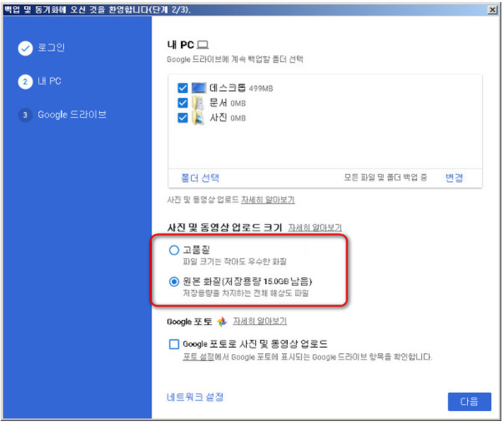This screenshot has width=504, height=423.
Task: Click Google 드라이브에 계속 백업할 폴더 선택 text
Action: 235,59
